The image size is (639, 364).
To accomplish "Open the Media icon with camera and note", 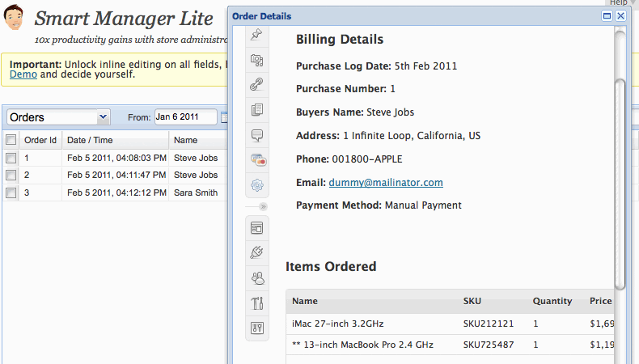I will click(x=256, y=61).
